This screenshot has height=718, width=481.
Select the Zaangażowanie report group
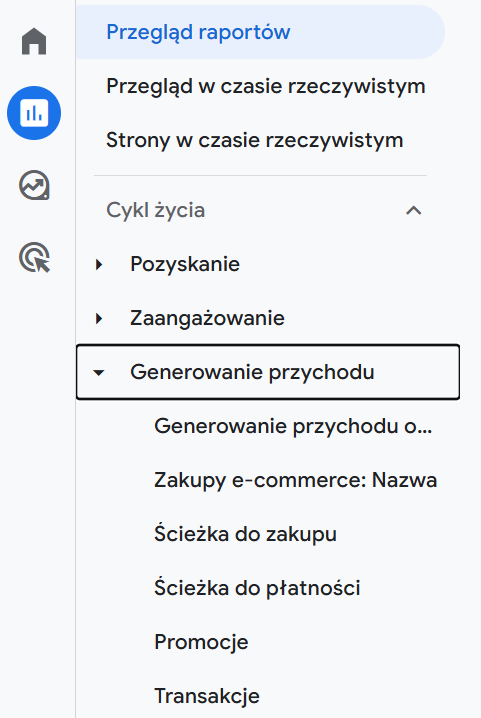pos(207,318)
